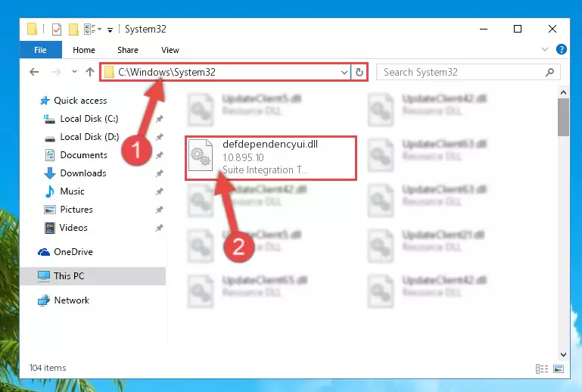Unpin Music using its pin icon

click(x=159, y=191)
